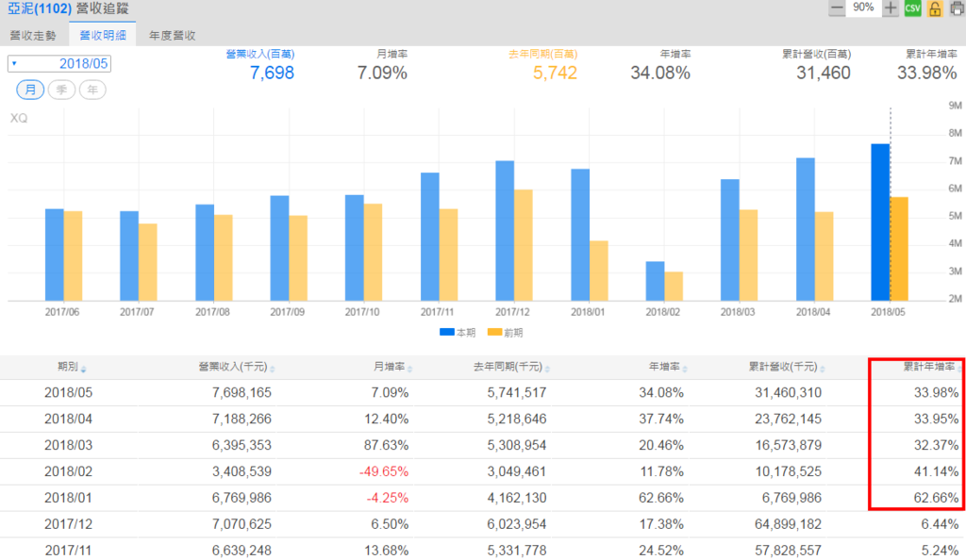Viewport: 966px width, 560px height.
Task: Sort by 累計年增率 column header
Action: click(x=931, y=367)
